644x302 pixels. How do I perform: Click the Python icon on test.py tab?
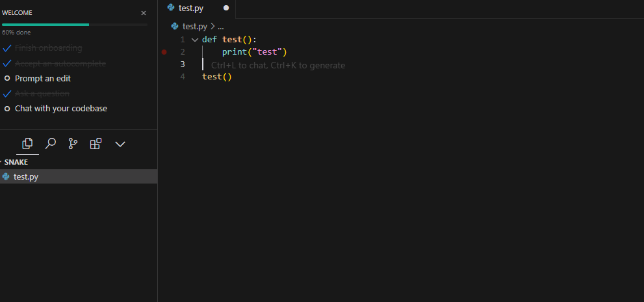(171, 8)
